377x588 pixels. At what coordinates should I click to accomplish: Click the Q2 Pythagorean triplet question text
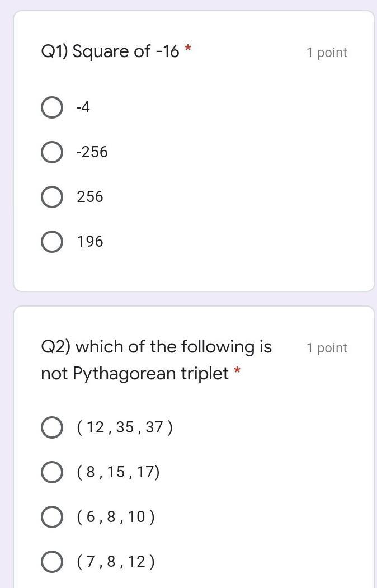156,360
